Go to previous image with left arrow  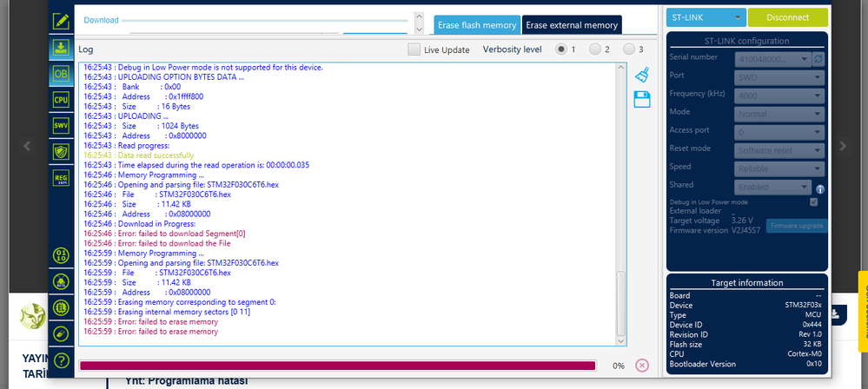(x=27, y=146)
